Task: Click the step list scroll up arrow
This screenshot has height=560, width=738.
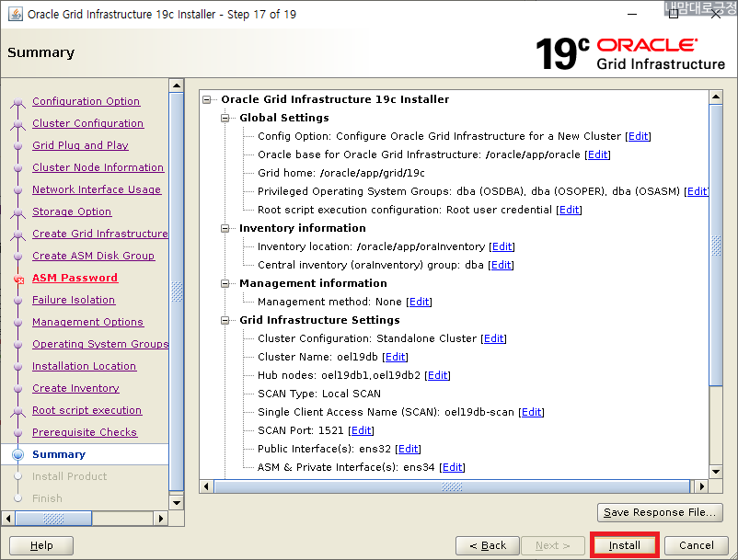Action: [176, 86]
